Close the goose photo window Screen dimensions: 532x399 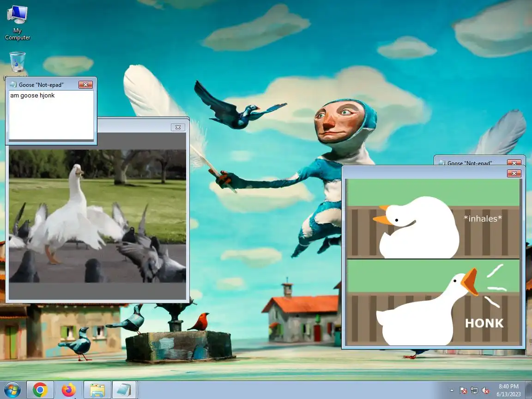(x=178, y=127)
